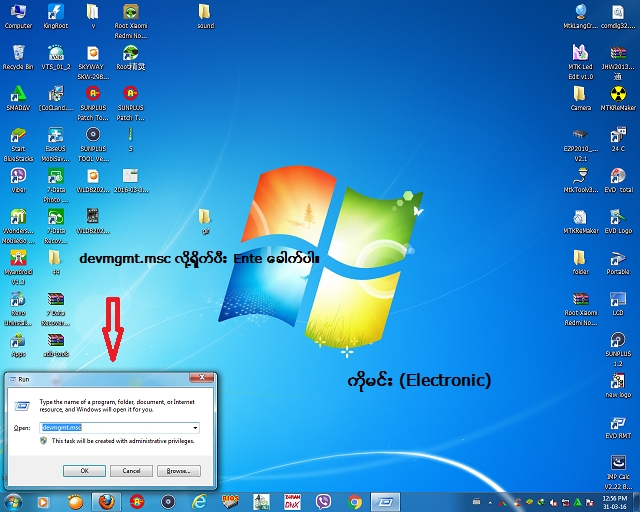Open Viber from the taskbar
Screen dimensions: 640x512
coord(323,501)
